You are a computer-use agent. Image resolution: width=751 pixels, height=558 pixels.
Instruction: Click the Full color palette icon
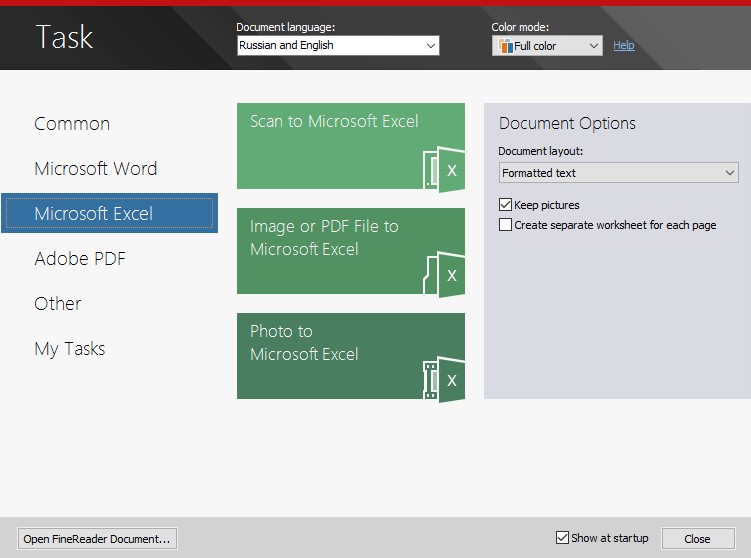pos(504,46)
